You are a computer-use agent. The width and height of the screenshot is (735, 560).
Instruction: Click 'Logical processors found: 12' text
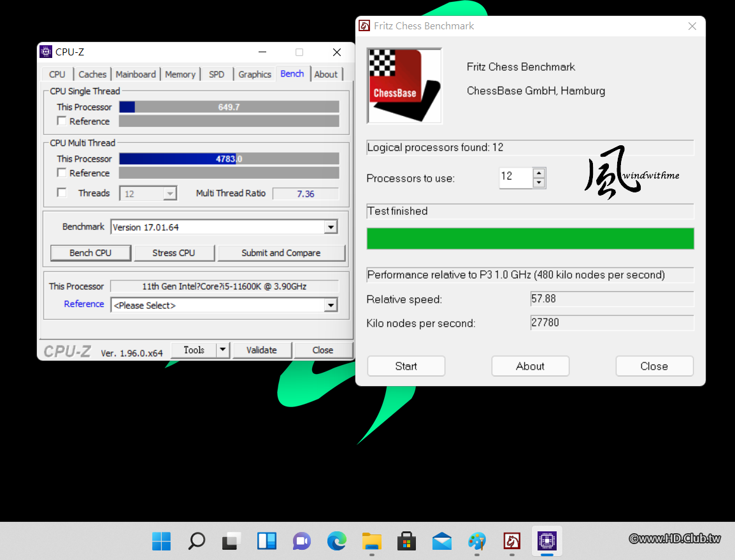[x=435, y=147]
